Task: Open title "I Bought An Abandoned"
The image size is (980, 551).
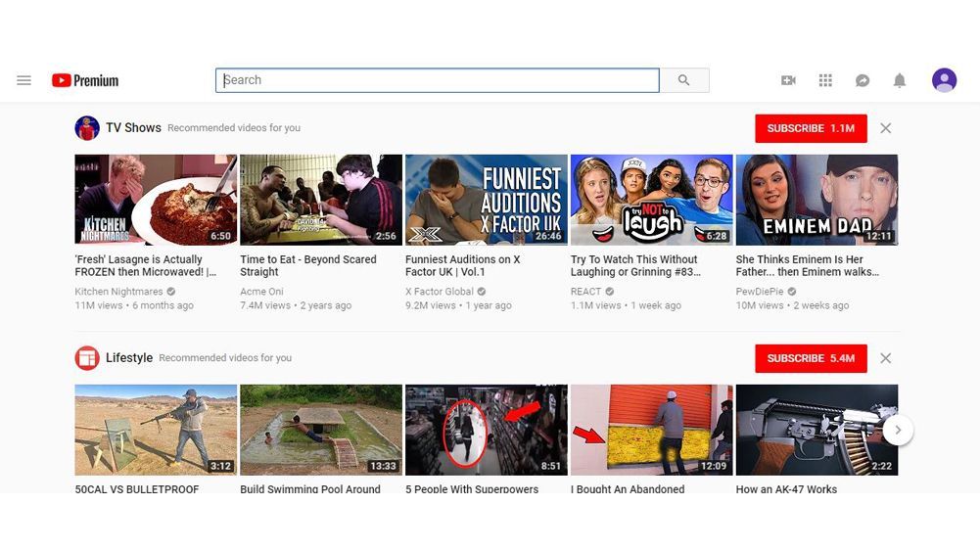Action: pyautogui.click(x=628, y=488)
